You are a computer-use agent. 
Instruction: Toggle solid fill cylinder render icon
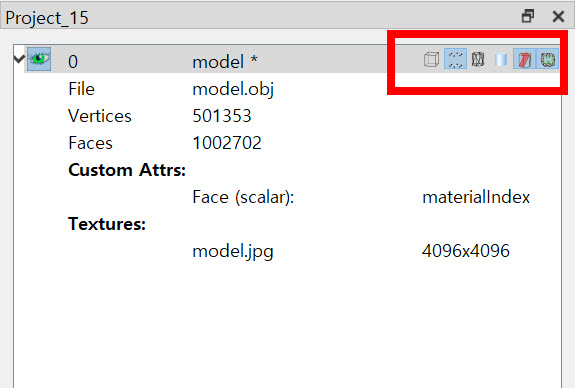tap(501, 59)
